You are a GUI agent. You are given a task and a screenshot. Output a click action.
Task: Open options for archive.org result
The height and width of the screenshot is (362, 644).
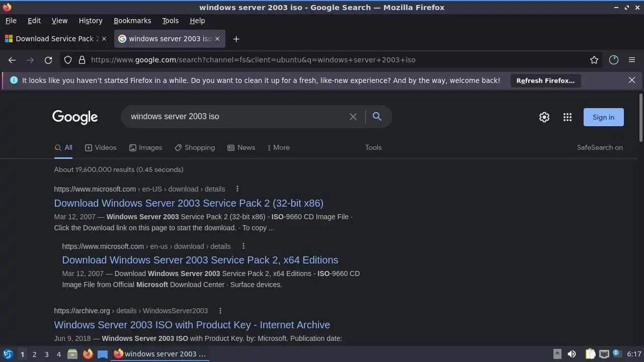click(220, 311)
